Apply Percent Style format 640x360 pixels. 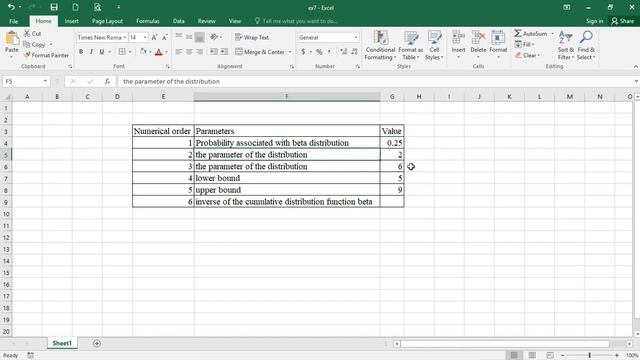pos(319,51)
